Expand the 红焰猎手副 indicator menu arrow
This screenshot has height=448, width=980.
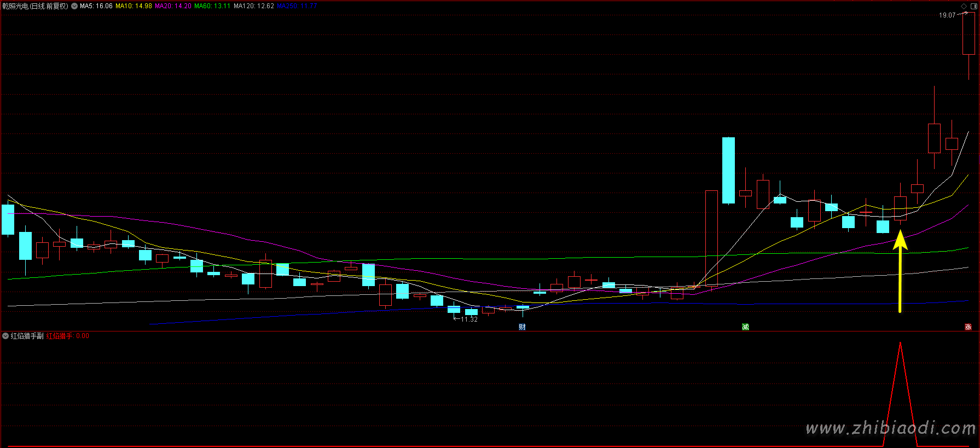tap(5, 336)
